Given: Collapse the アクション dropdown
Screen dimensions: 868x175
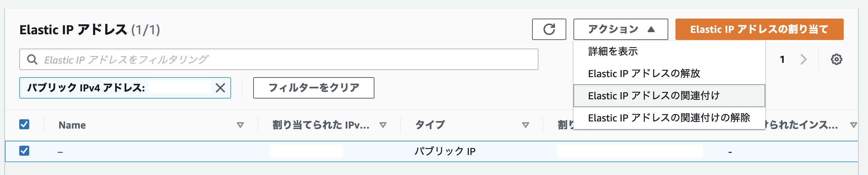Looking at the screenshot, I should tap(621, 29).
